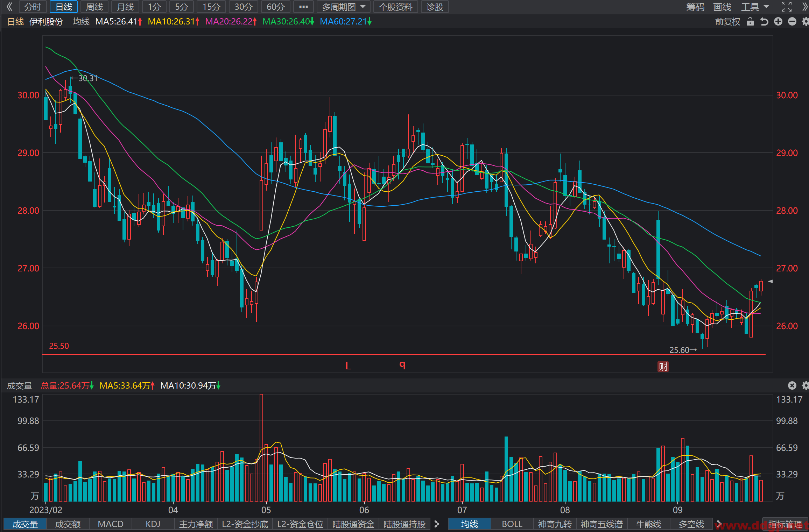
Task: Open 个股资料 stock info
Action: (x=396, y=7)
